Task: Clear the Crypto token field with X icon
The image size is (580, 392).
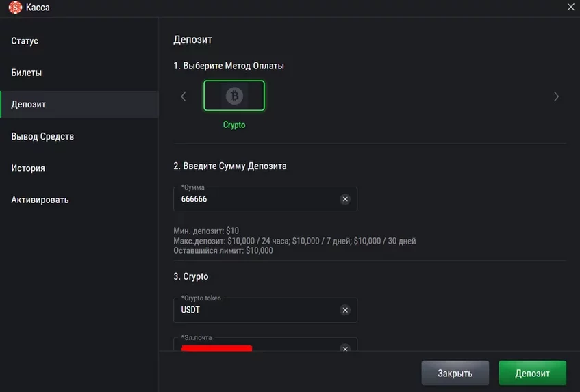Action: point(345,310)
